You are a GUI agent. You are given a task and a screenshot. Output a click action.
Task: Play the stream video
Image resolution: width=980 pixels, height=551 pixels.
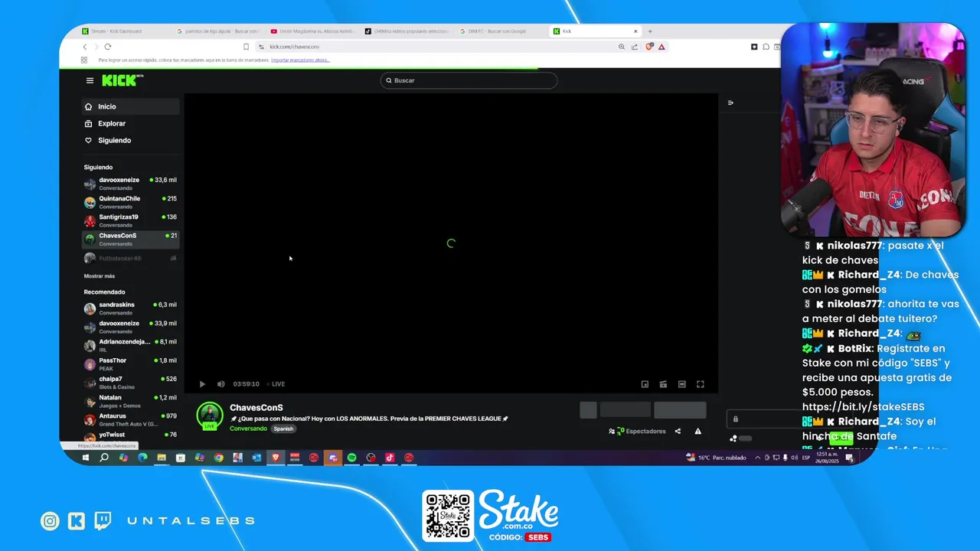click(202, 384)
